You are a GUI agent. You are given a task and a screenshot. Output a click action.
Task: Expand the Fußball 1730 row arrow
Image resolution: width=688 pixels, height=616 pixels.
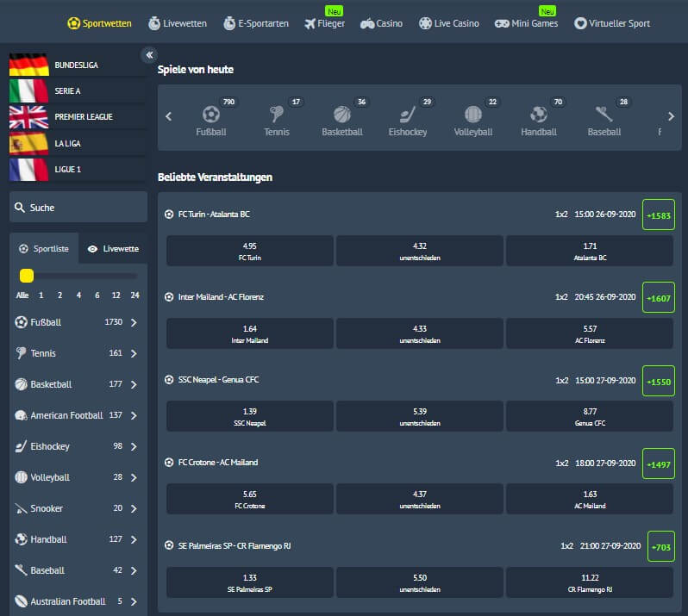pos(134,323)
